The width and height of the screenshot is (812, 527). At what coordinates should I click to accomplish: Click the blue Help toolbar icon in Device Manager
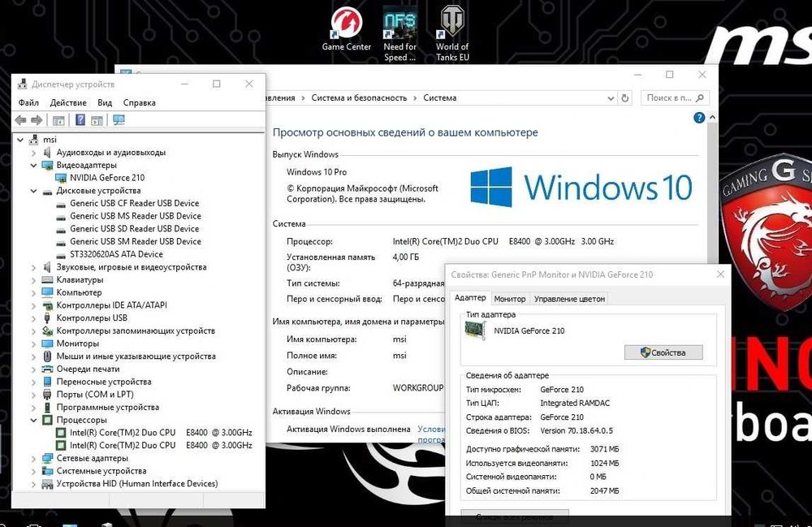click(x=80, y=120)
